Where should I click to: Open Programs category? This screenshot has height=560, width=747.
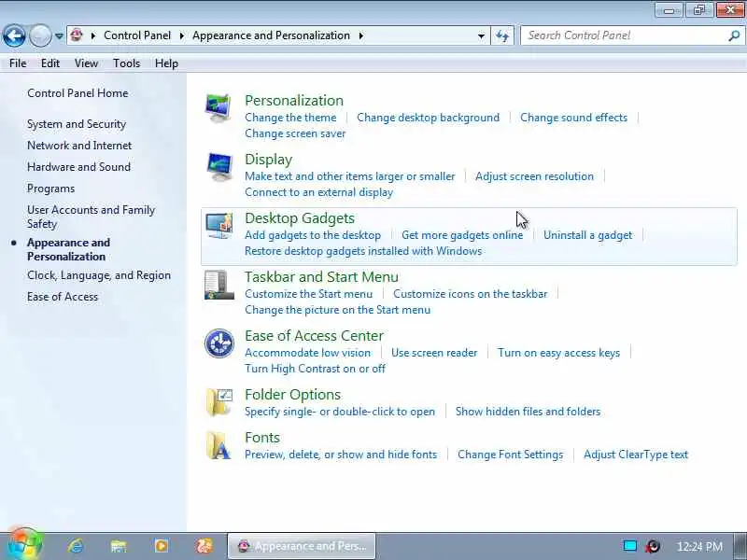(51, 189)
